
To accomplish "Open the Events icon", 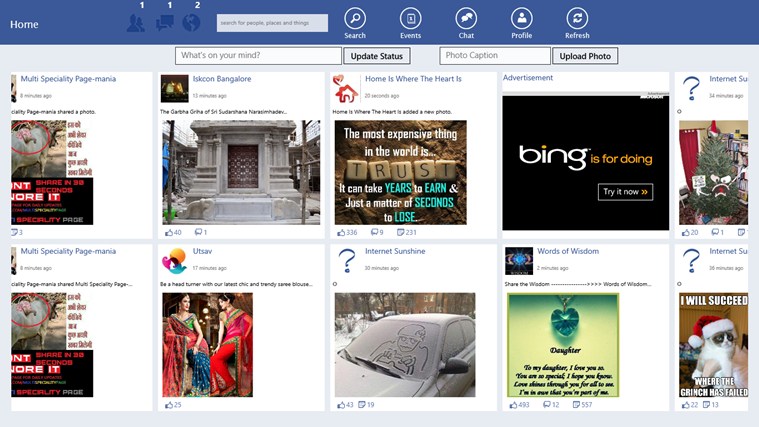I will click(410, 18).
